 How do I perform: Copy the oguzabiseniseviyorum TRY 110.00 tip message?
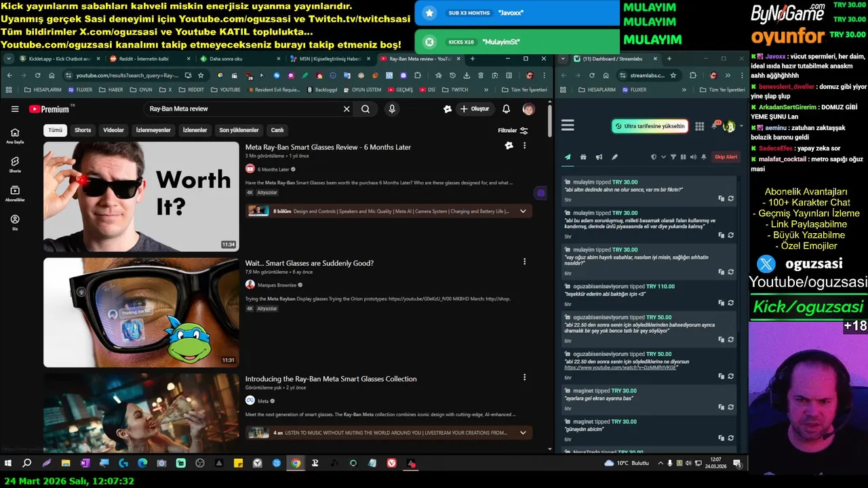point(722,303)
